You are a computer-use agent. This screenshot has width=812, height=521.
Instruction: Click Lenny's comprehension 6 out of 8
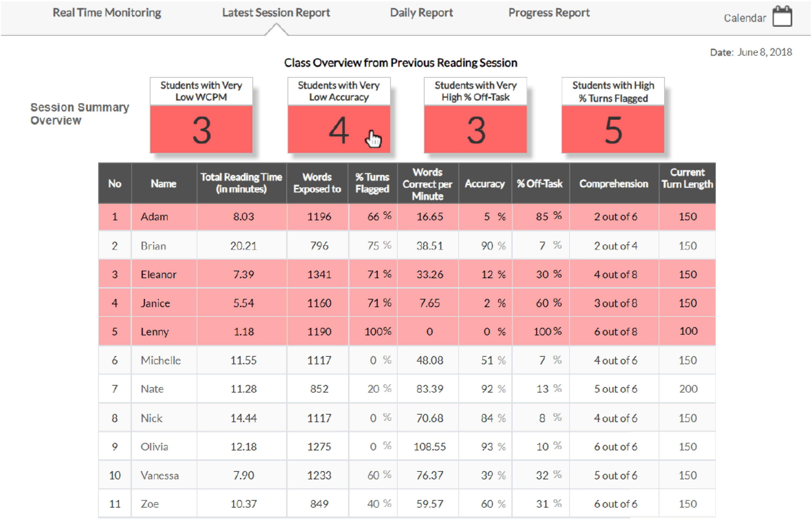(616, 332)
